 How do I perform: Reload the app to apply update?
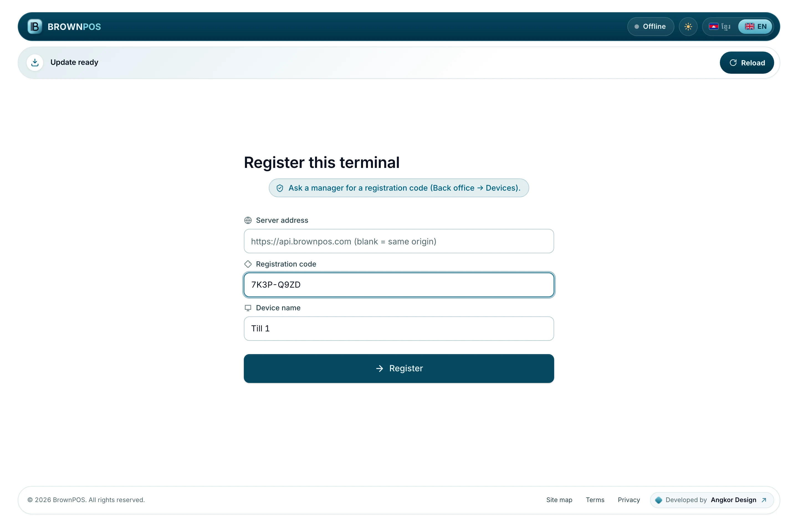click(747, 63)
